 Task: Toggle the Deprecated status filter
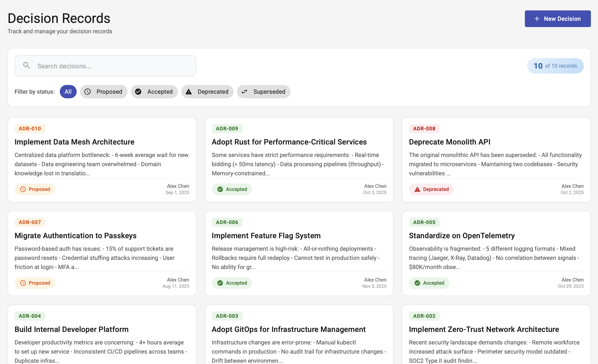(x=207, y=91)
